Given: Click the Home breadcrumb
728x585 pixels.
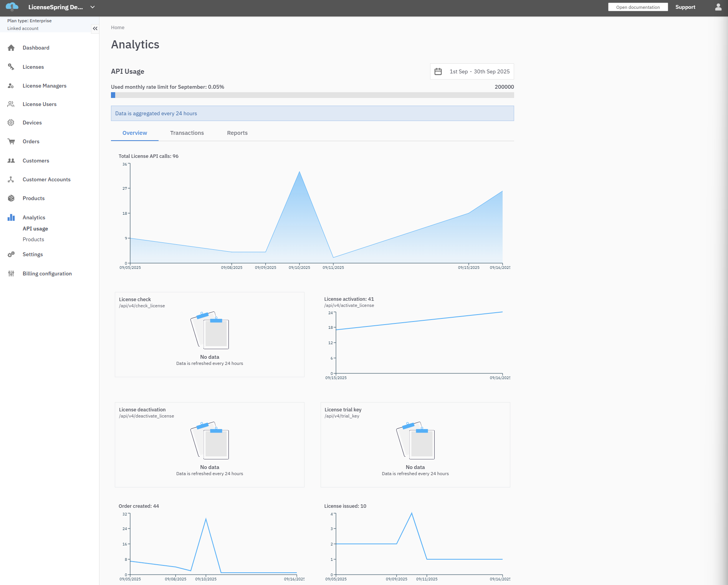Looking at the screenshot, I should coord(117,28).
